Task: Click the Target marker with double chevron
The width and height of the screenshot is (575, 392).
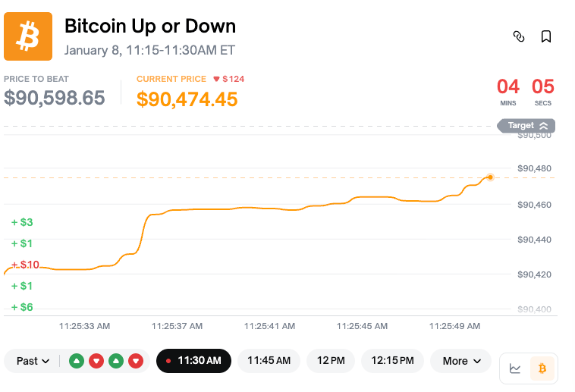Action: (526, 126)
